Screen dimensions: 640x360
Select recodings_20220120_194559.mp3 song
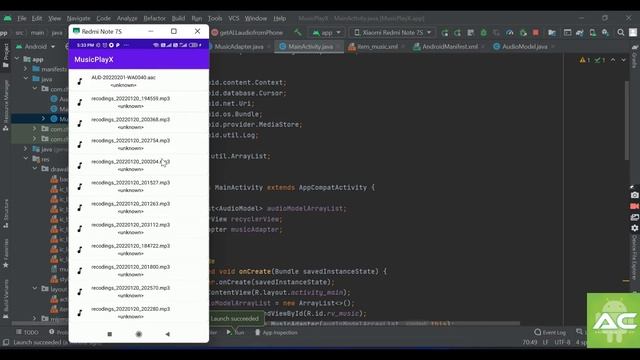139,102
